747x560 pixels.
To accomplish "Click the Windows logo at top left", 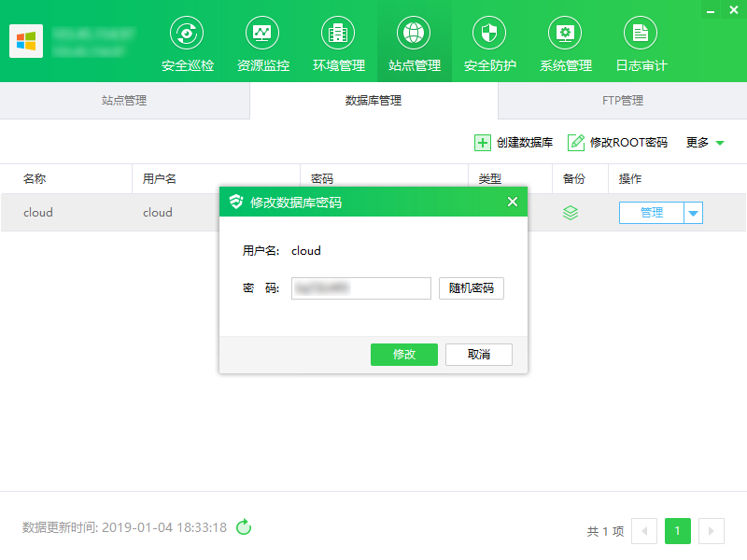I will (x=26, y=41).
